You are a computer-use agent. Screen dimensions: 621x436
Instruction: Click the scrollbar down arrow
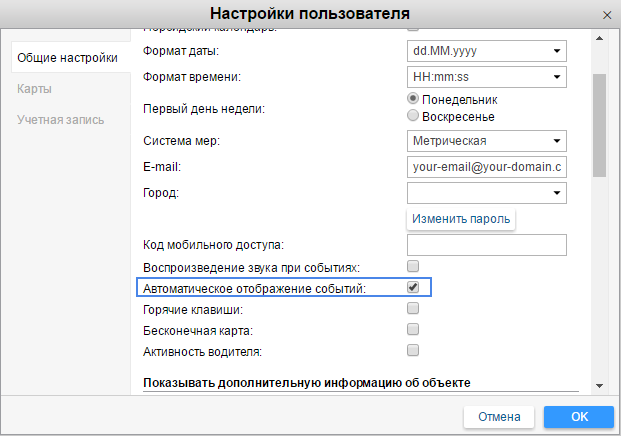[599, 385]
